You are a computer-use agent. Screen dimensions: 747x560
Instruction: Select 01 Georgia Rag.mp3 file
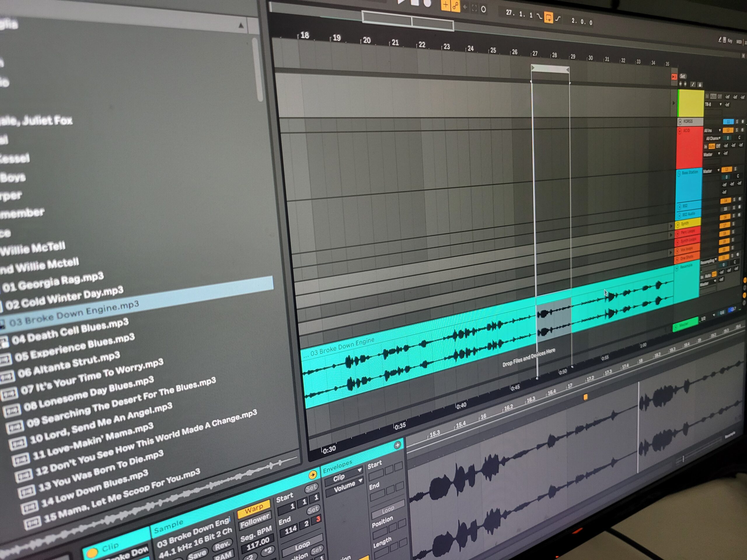click(53, 282)
